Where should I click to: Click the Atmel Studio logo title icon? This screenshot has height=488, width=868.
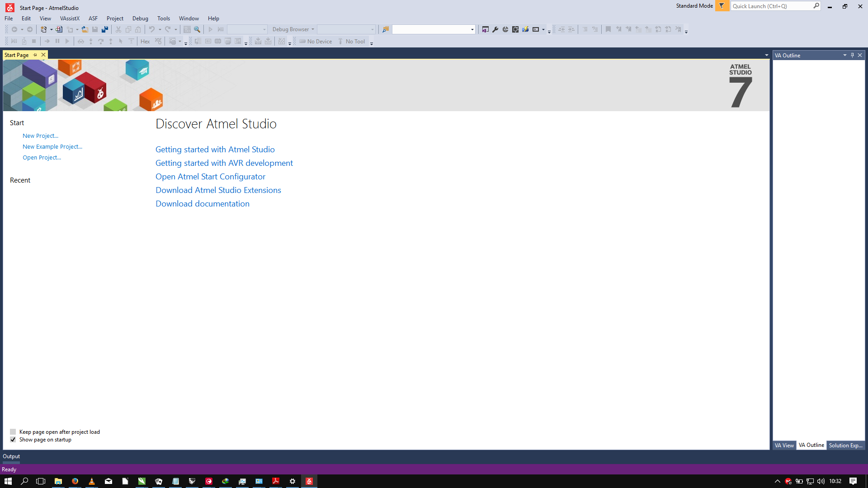point(9,8)
